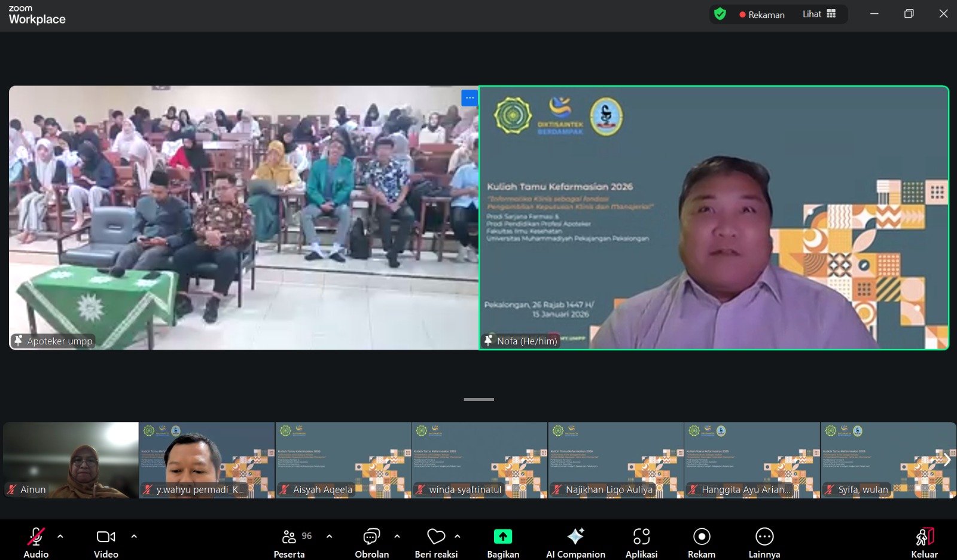Click the muted mic icon on Ainun's tile
957x560 pixels.
point(11,489)
